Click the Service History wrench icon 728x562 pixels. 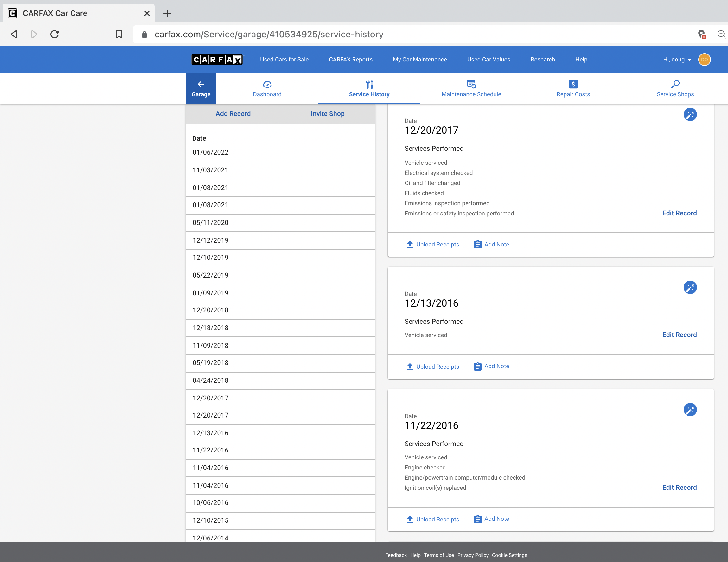(369, 84)
